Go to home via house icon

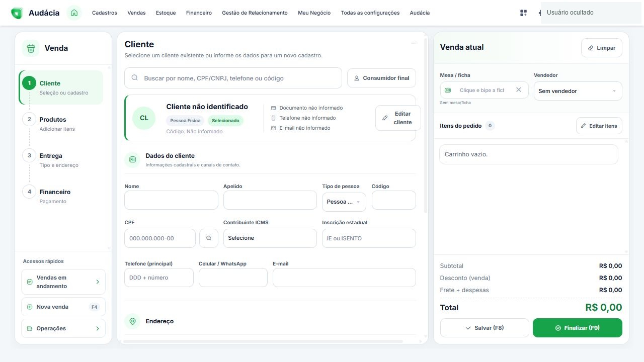(74, 13)
